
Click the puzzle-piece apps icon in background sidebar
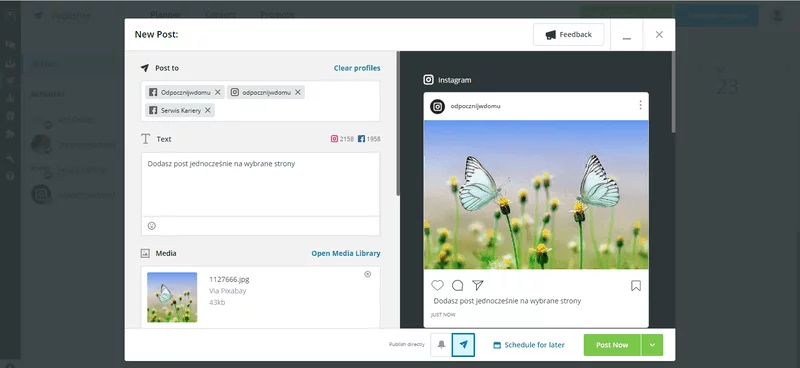(10, 134)
